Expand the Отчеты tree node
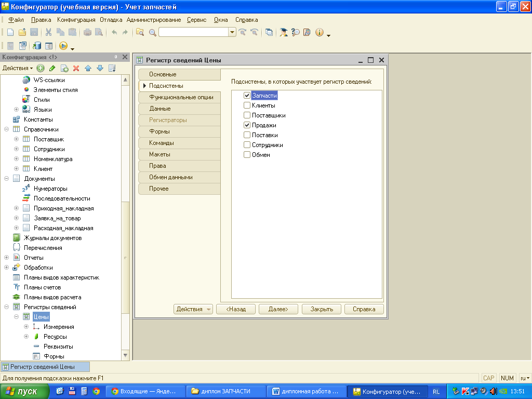This screenshot has width=532, height=399. click(x=6, y=258)
